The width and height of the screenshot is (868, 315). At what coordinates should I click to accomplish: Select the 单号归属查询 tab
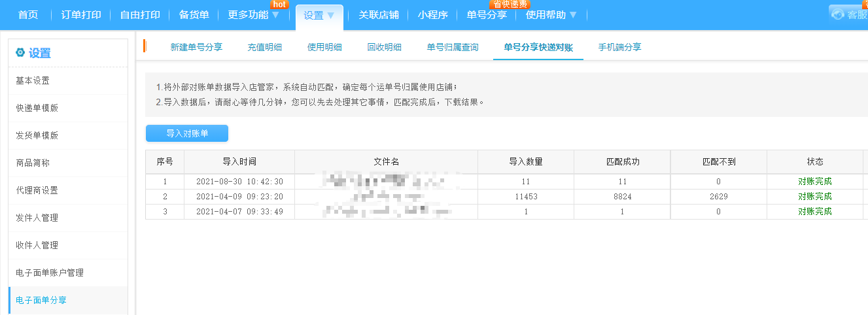point(453,47)
